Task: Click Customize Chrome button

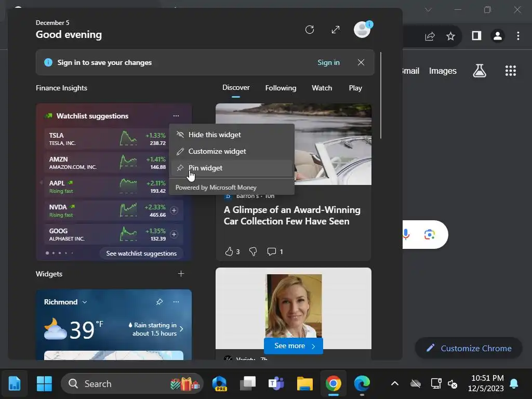Action: pyautogui.click(x=469, y=348)
